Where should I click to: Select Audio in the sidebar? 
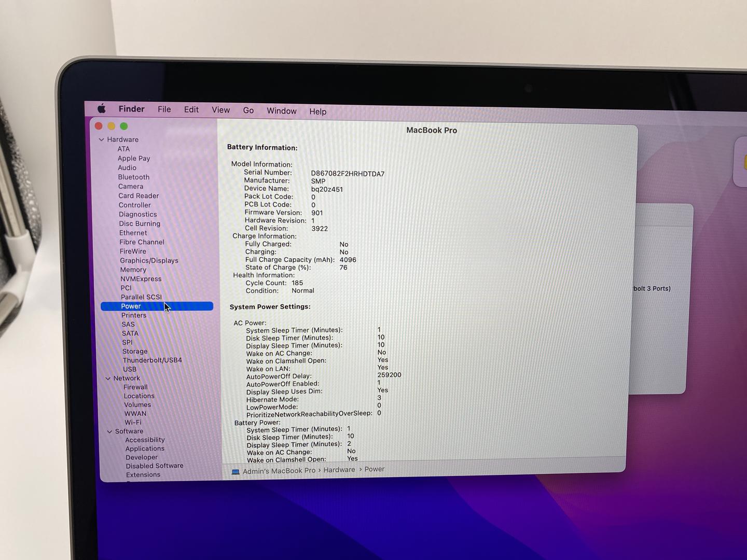click(127, 167)
